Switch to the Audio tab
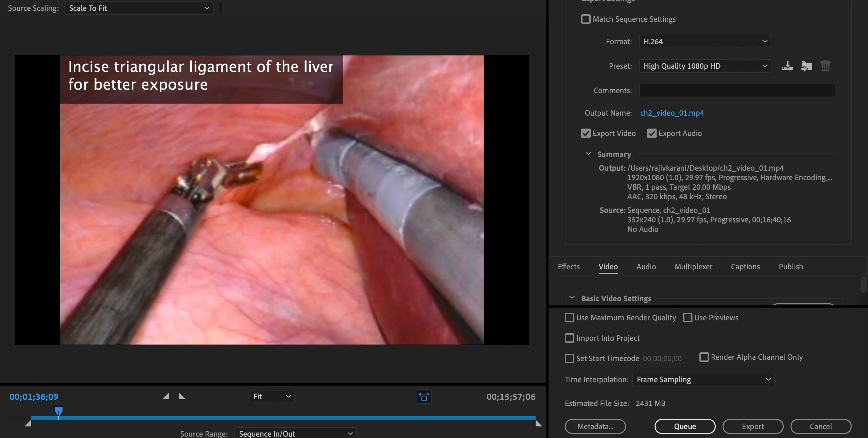Image resolution: width=868 pixels, height=438 pixels. (x=646, y=267)
